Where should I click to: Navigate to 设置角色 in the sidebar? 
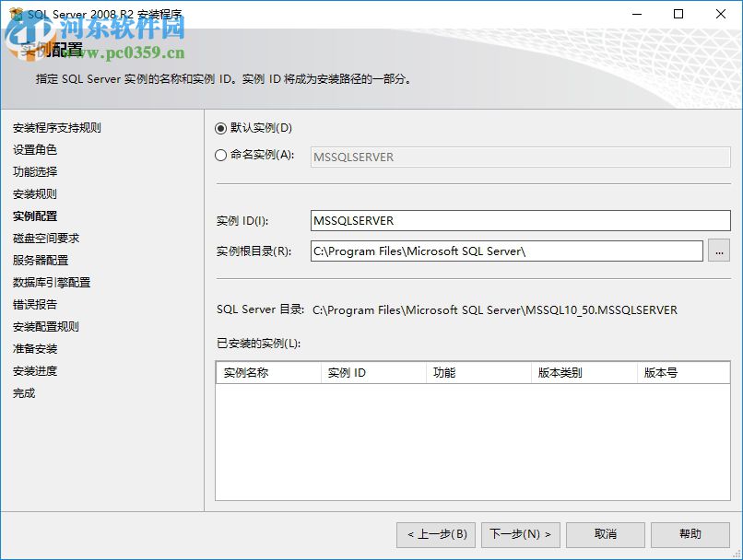coord(33,149)
